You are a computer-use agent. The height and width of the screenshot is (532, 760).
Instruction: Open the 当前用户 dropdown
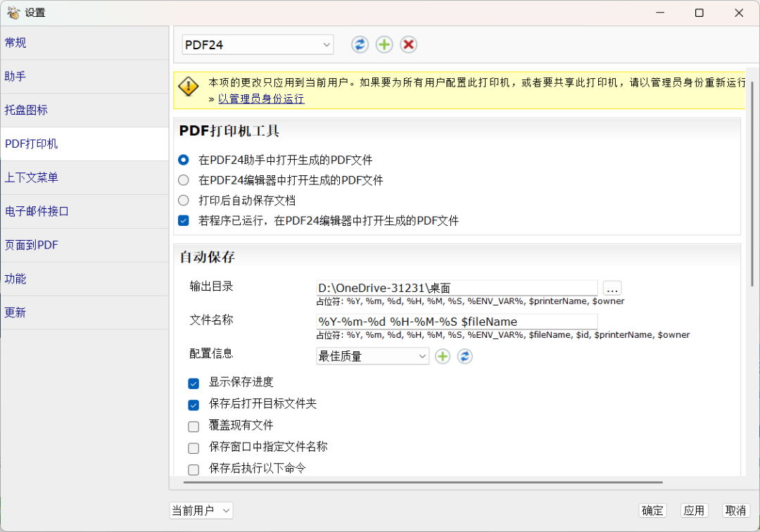coord(201,510)
